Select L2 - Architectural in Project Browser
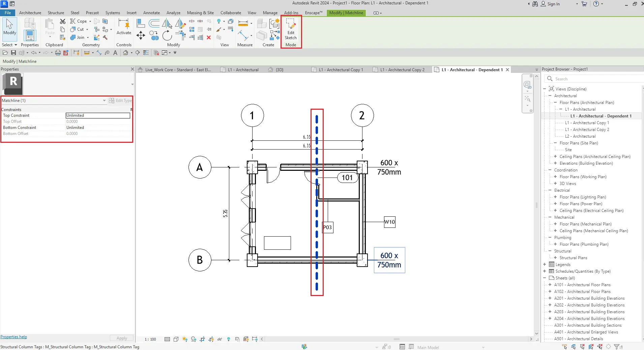This screenshot has height=350, width=644. click(580, 136)
